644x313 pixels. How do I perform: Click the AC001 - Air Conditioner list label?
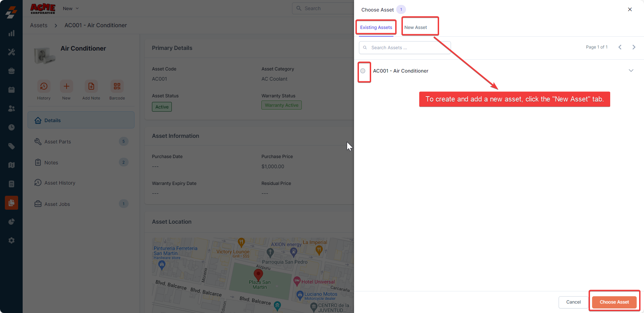[x=401, y=71]
